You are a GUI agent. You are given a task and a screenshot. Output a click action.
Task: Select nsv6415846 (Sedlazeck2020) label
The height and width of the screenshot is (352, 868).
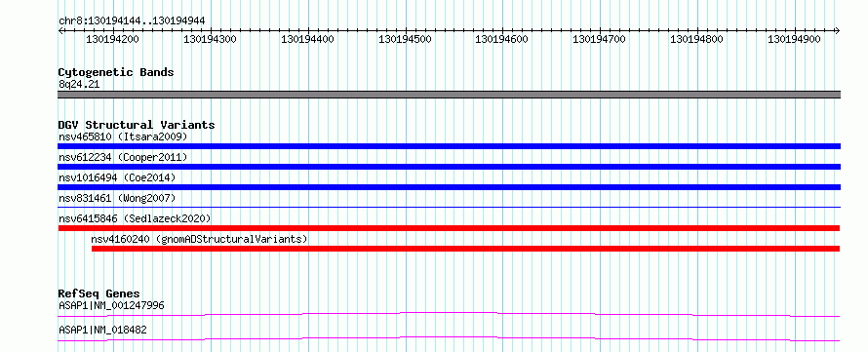pyautogui.click(x=135, y=218)
